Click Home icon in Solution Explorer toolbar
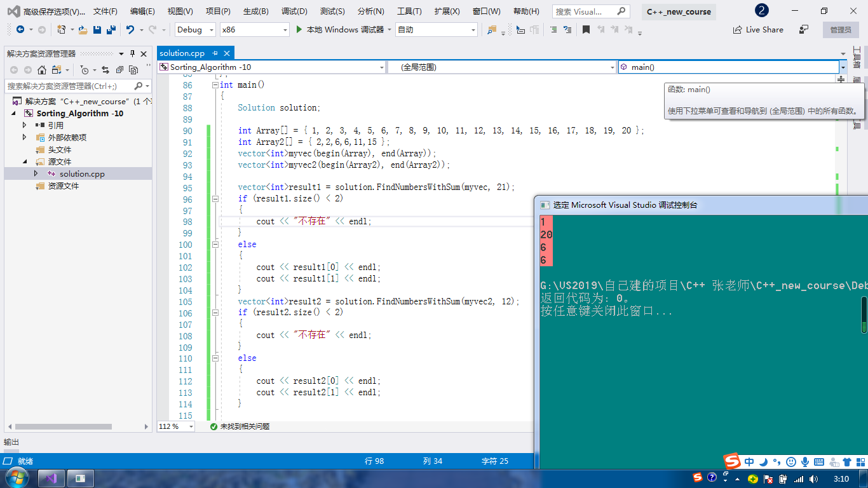The image size is (868, 488). [42, 70]
